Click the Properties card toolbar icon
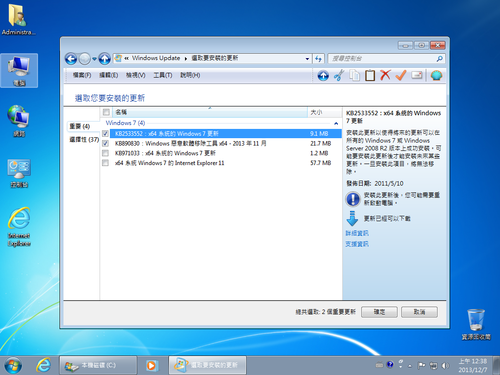The height and width of the screenshot is (375, 500). (417, 75)
